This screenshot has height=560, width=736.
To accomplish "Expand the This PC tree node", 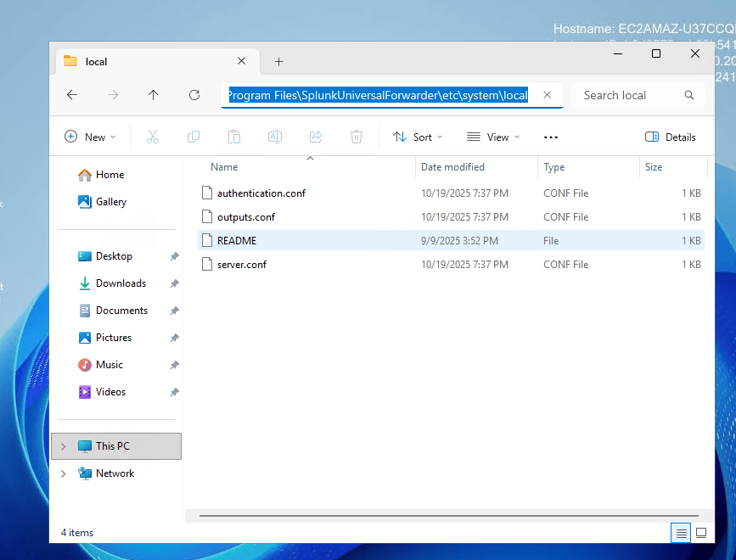I will 64,446.
